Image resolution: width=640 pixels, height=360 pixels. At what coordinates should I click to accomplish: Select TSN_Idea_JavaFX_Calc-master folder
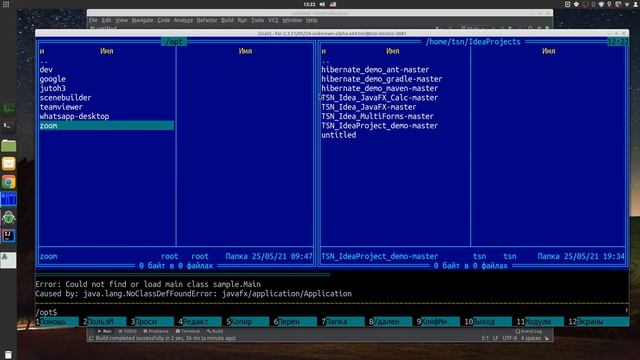coord(380,98)
